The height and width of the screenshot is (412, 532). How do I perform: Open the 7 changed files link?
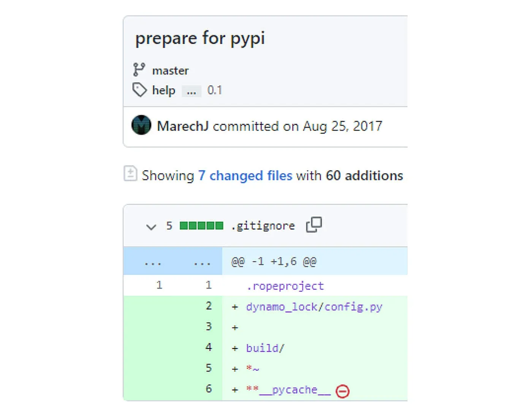(245, 175)
